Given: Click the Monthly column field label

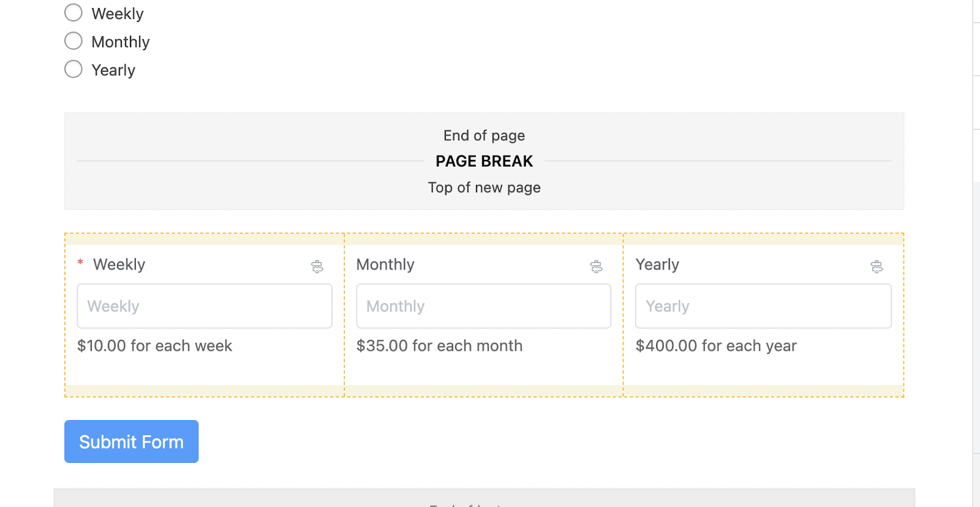Looking at the screenshot, I should (385, 265).
